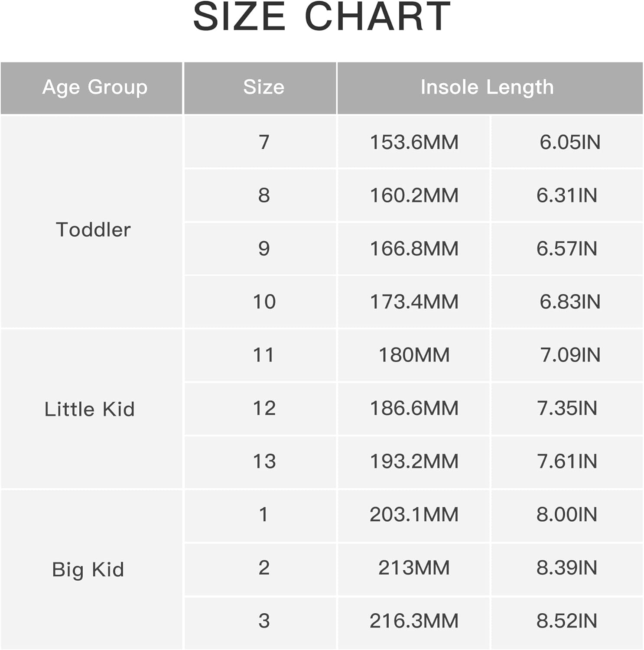Click the Size column header
This screenshot has width=644, height=650.
point(263,88)
